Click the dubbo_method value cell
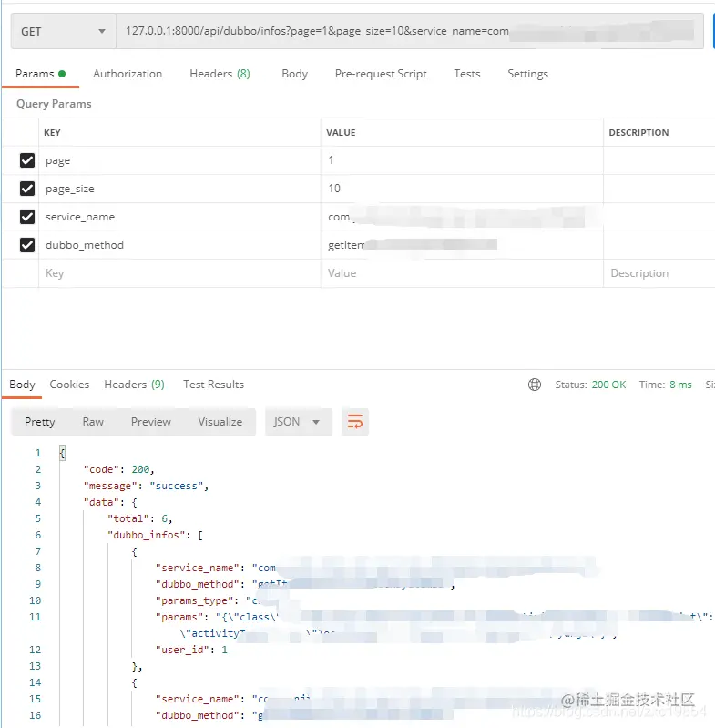The height and width of the screenshot is (728, 715). (462, 245)
